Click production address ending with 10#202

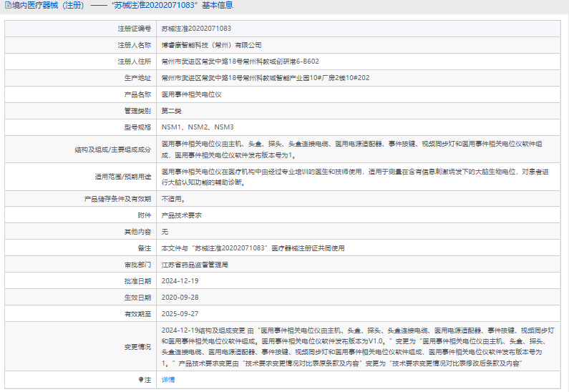[x=266, y=77]
